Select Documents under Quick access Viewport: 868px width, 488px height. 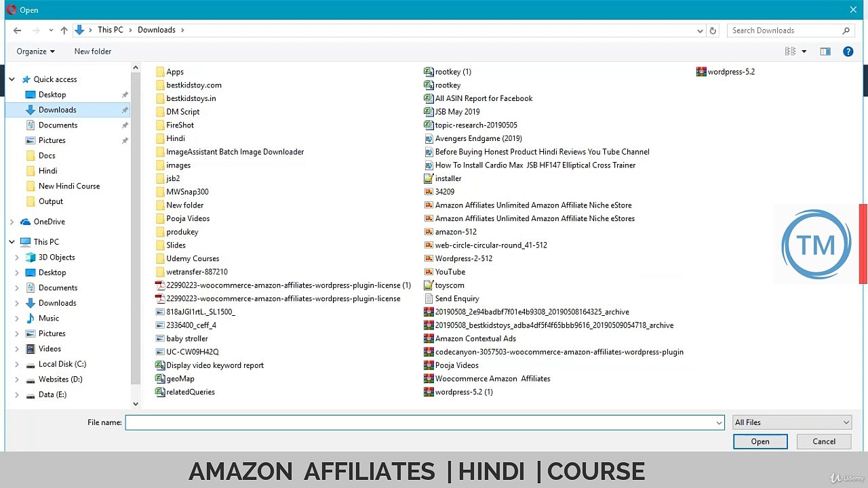[x=58, y=125]
